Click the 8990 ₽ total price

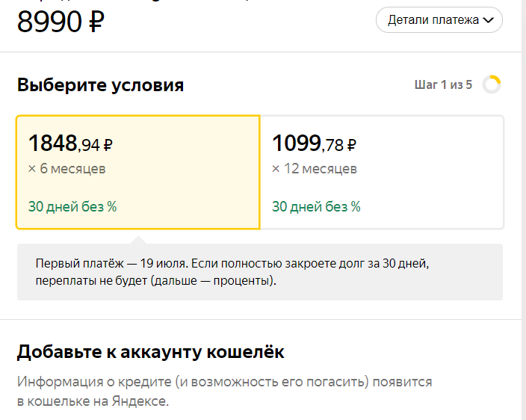pyautogui.click(x=61, y=22)
